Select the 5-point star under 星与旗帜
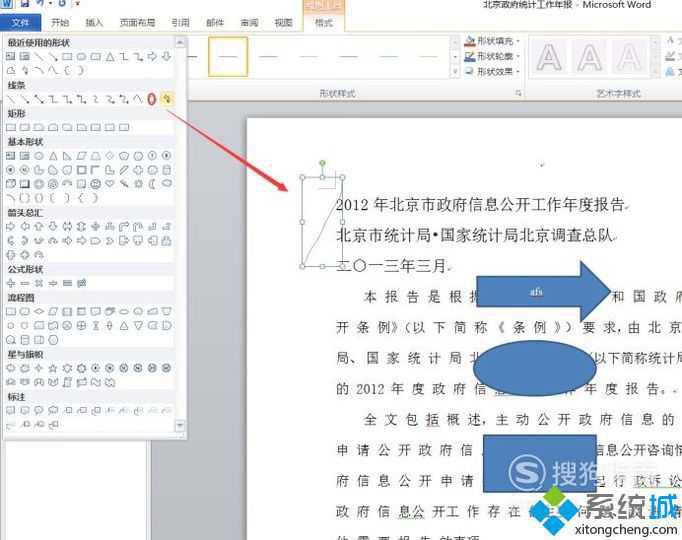682x540 pixels. tap(53, 368)
